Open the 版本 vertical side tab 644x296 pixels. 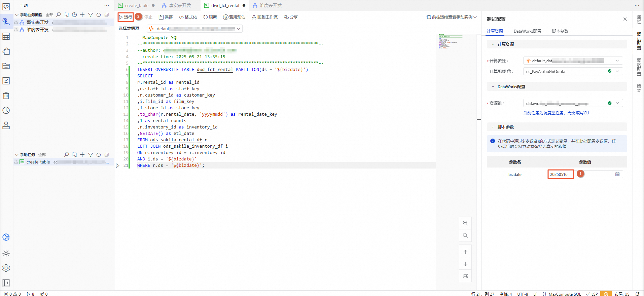[639, 88]
